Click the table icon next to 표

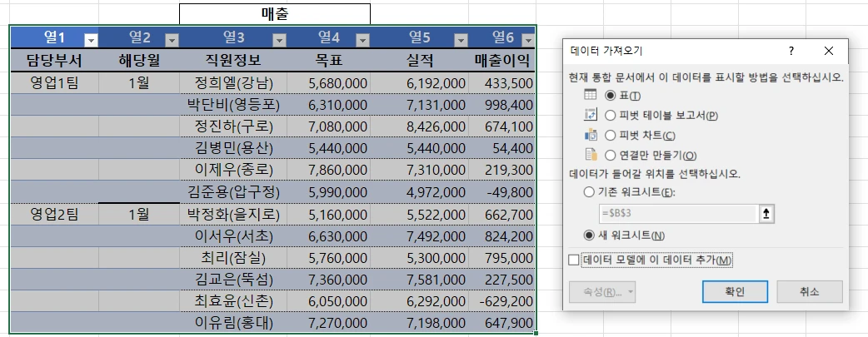(591, 96)
